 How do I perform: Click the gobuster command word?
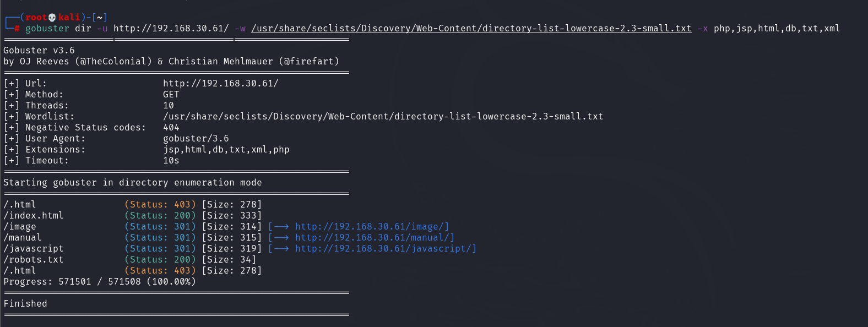[47, 28]
